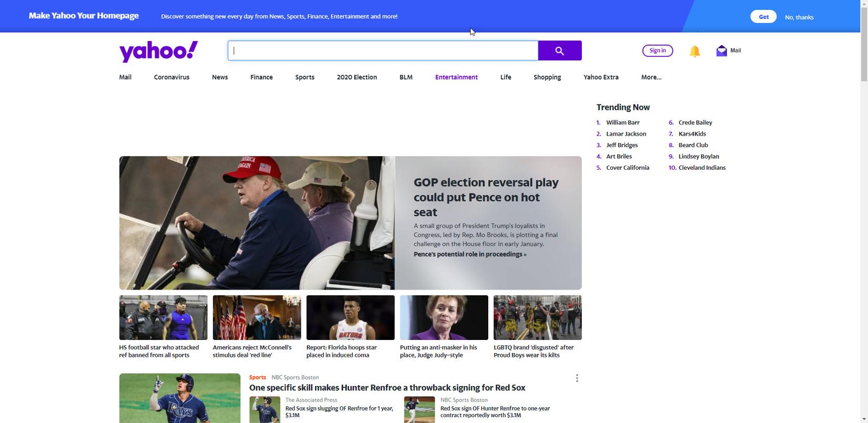Select the Entertainment nav item

tap(456, 77)
